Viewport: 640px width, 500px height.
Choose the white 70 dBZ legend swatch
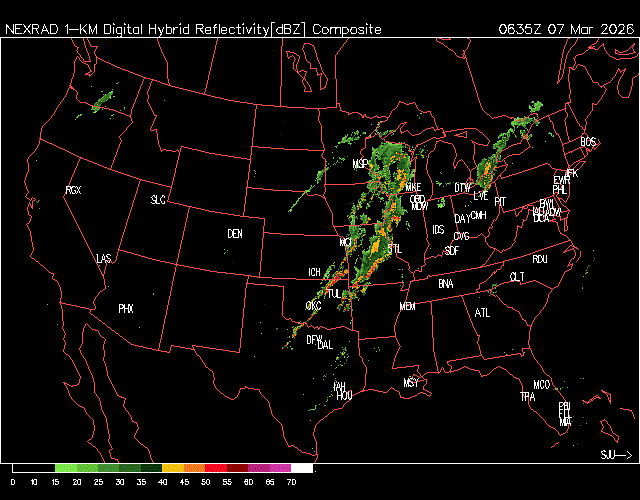(301, 468)
